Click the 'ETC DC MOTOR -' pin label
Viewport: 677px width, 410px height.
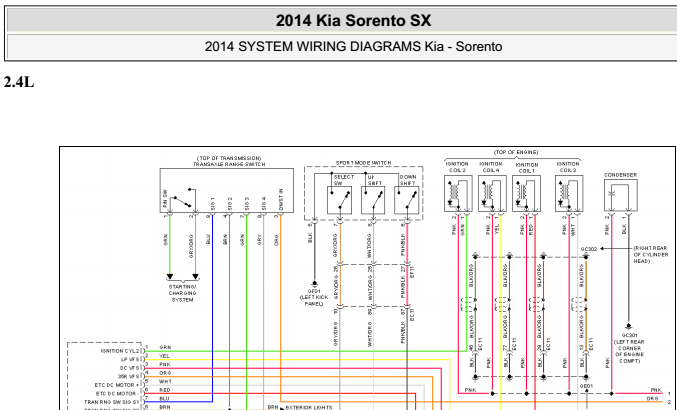point(117,394)
